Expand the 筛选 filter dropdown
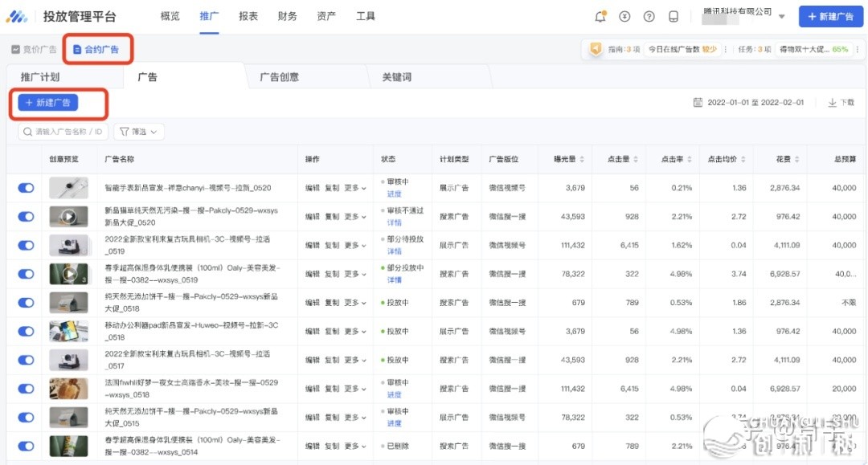 [x=140, y=132]
